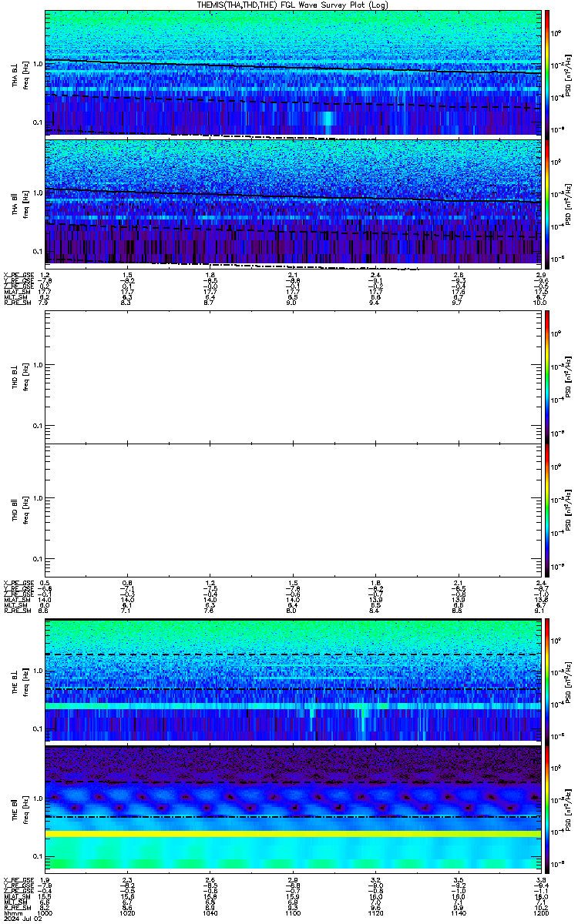This screenshot has width=578, height=924.
Task: Click the 1140 time tick label
Action: coord(457,913)
